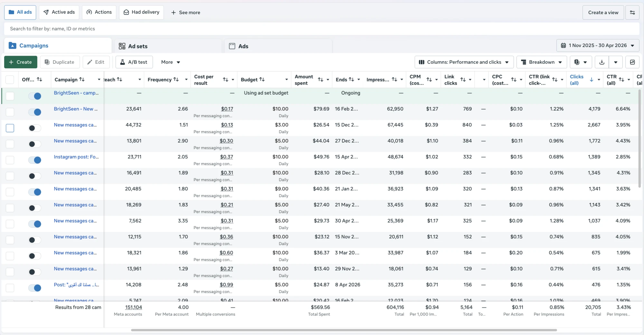Check the BrightSeen - camp... row checkbox
The height and width of the screenshot is (335, 644).
point(10,96)
